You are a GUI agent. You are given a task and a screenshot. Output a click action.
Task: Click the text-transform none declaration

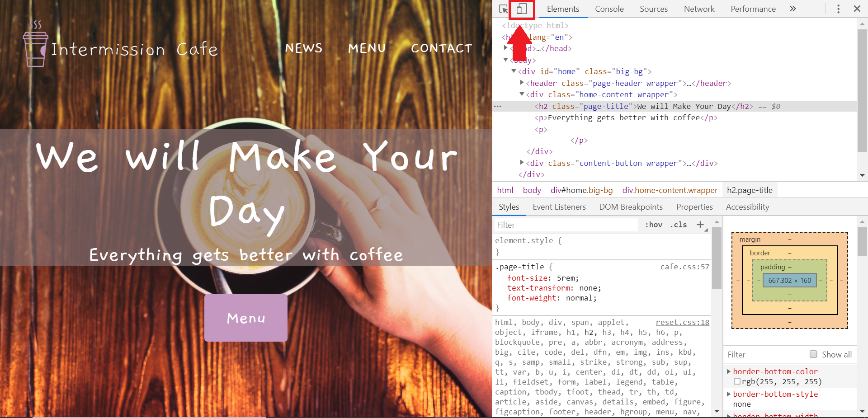(554, 288)
